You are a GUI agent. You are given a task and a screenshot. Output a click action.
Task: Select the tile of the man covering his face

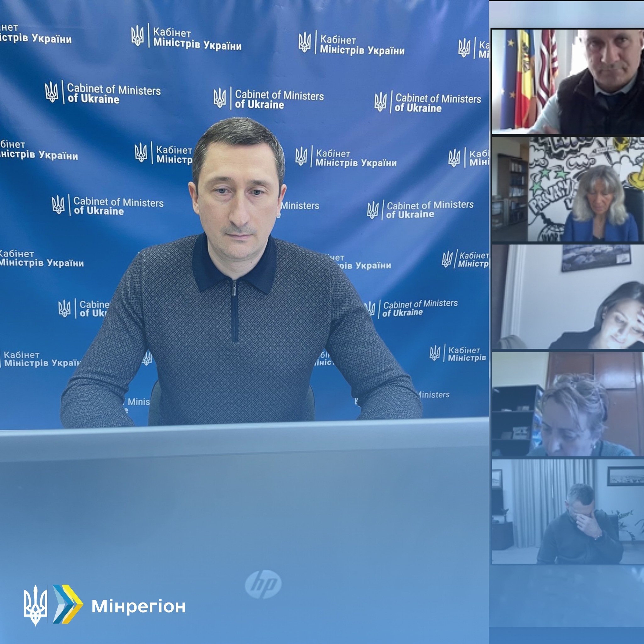pos(567,512)
